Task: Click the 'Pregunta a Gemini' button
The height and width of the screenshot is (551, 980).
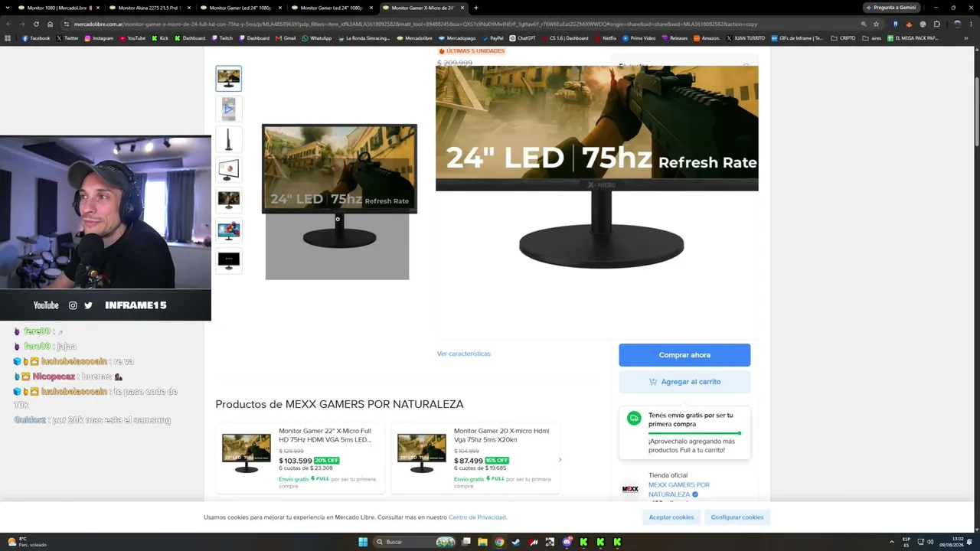Action: [891, 8]
